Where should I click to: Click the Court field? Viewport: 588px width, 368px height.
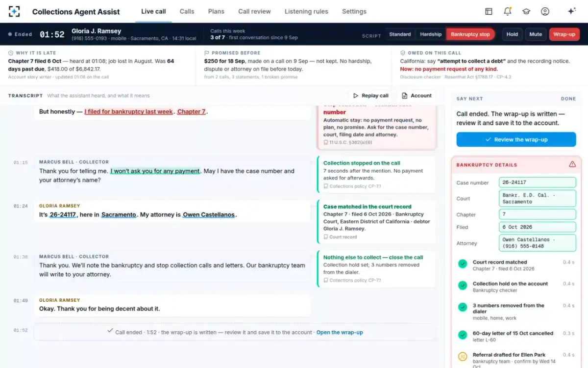pyautogui.click(x=538, y=198)
